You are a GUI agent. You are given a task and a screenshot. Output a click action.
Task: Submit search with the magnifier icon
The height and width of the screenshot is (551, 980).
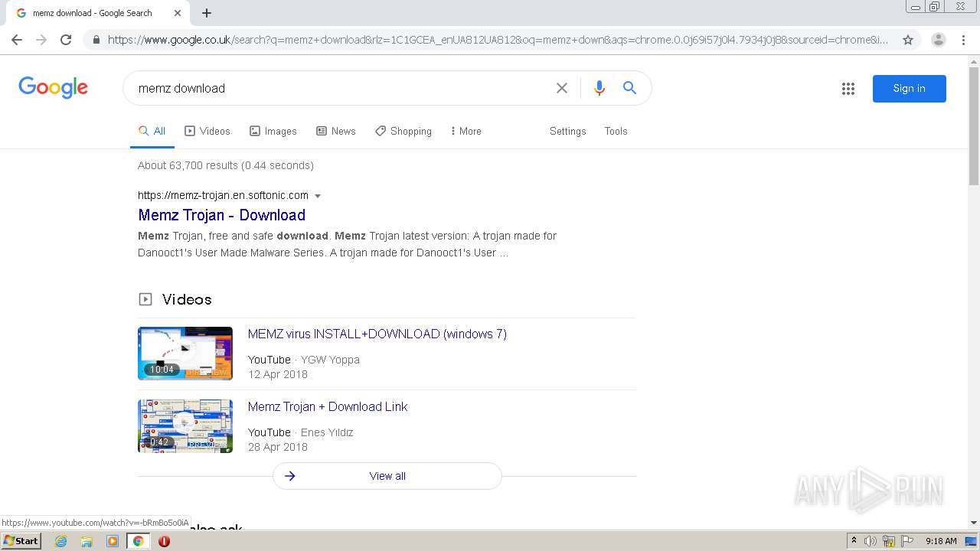629,88
